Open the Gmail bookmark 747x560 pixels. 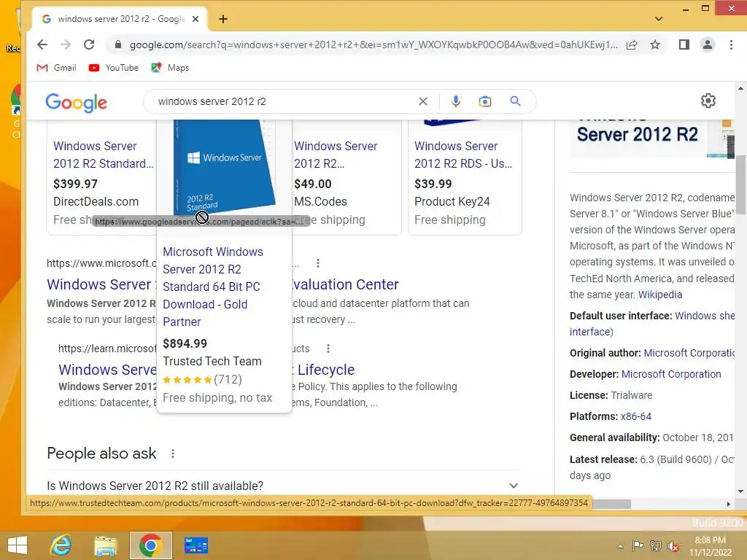point(57,68)
